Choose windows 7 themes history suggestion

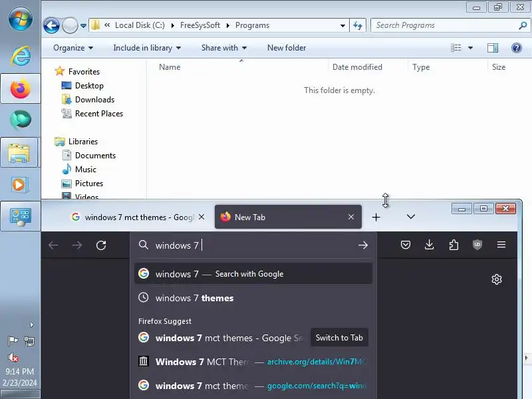click(253, 298)
